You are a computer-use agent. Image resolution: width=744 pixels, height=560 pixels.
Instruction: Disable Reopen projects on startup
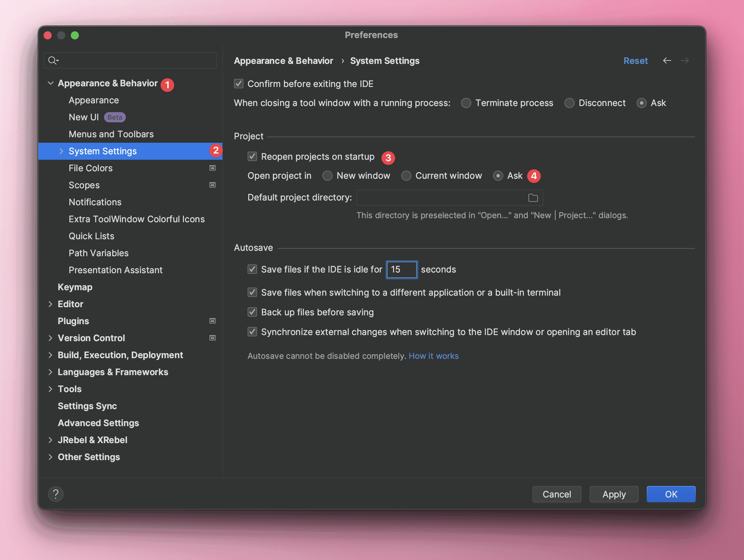[x=252, y=156]
